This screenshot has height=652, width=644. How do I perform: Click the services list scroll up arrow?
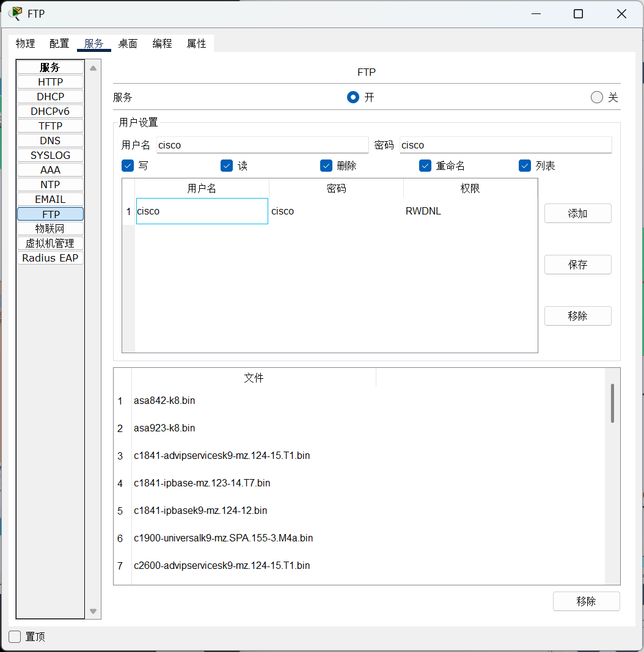pos(93,68)
